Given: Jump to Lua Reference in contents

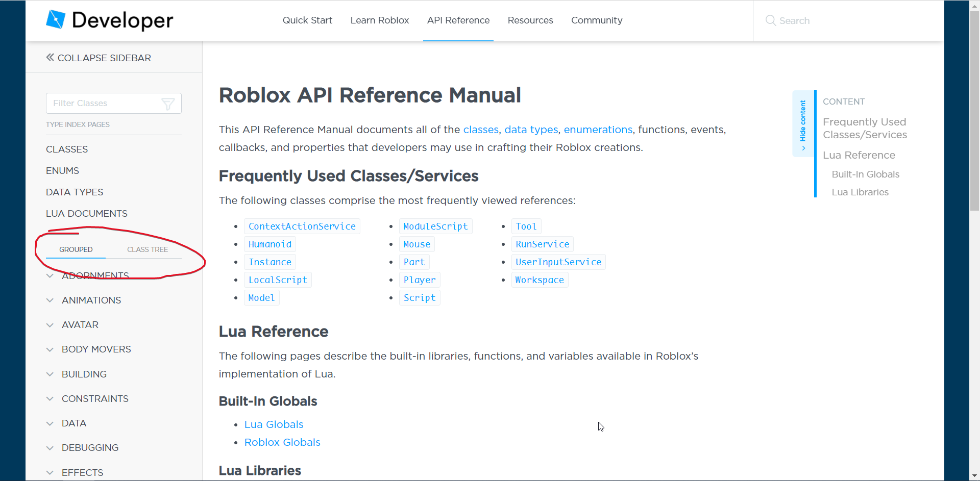Looking at the screenshot, I should (859, 155).
